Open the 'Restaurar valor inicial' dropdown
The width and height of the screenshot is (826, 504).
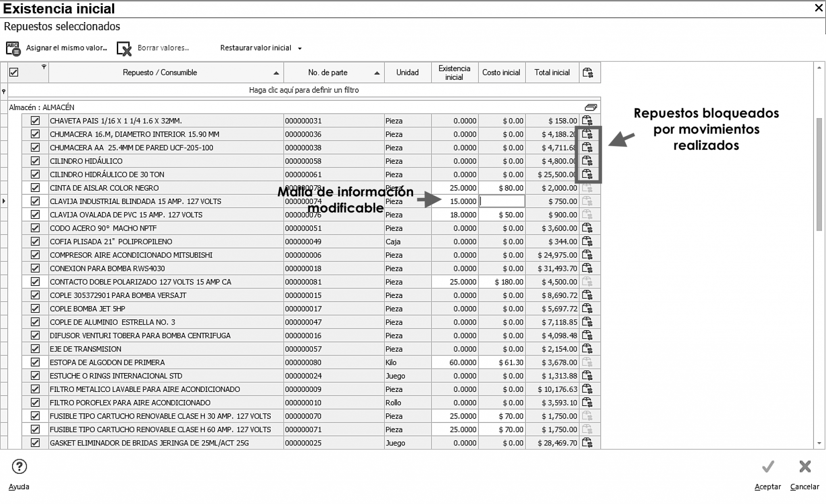[300, 48]
